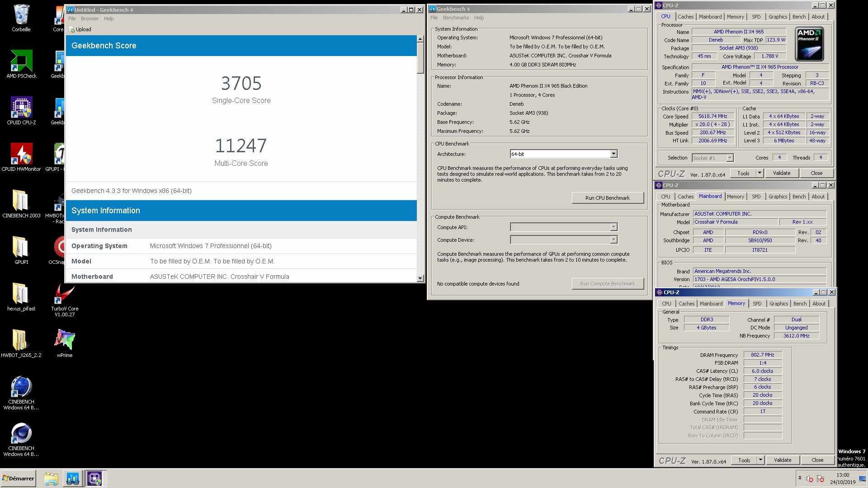This screenshot has width=868, height=488.
Task: Launch CPUID HWMonitor desktop shortcut
Action: [x=21, y=157]
